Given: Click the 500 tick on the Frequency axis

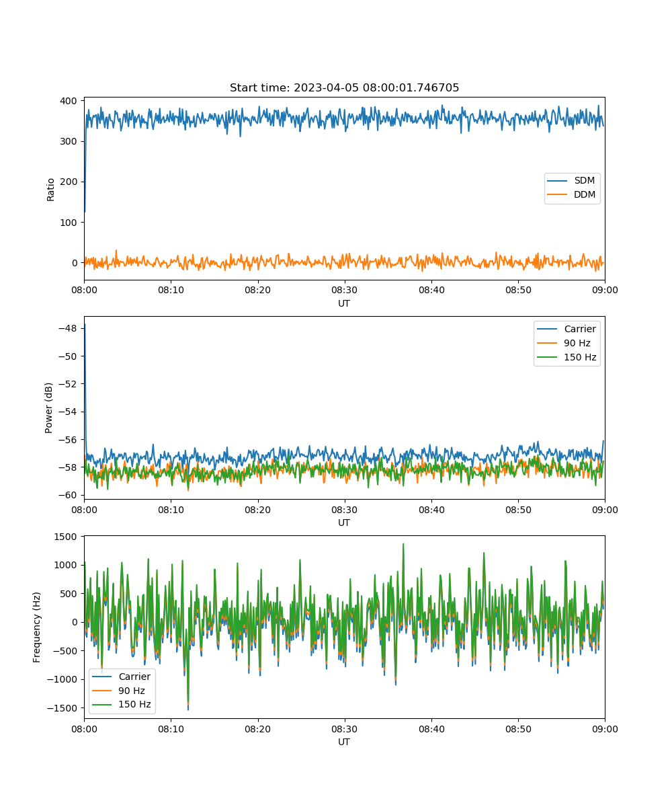Looking at the screenshot, I should pos(70,594).
